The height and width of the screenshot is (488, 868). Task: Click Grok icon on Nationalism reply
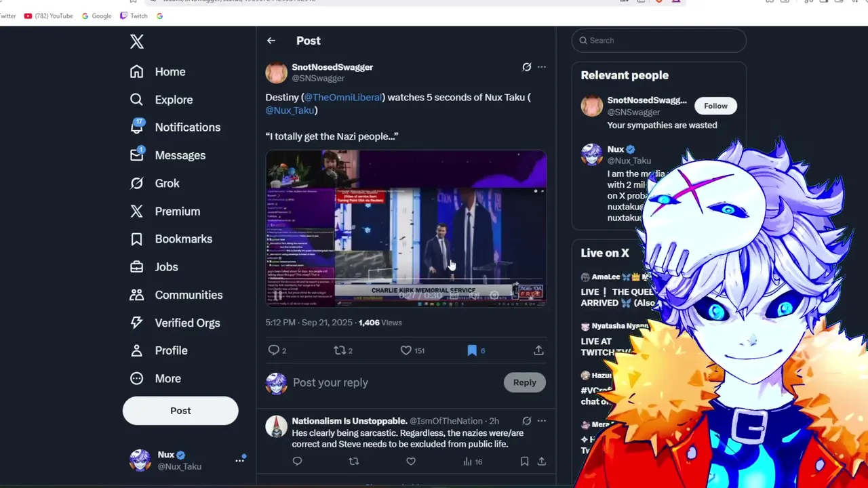pos(526,421)
